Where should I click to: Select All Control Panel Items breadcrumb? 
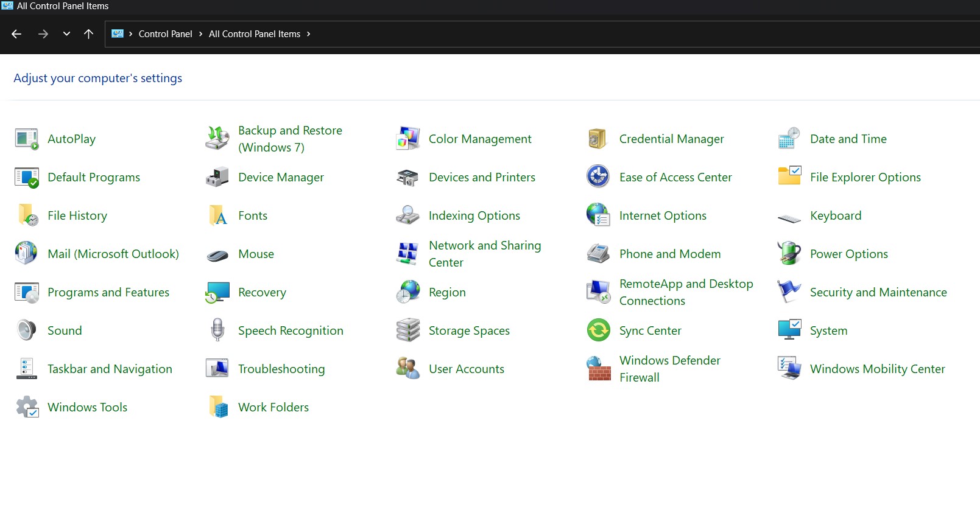[x=254, y=34]
